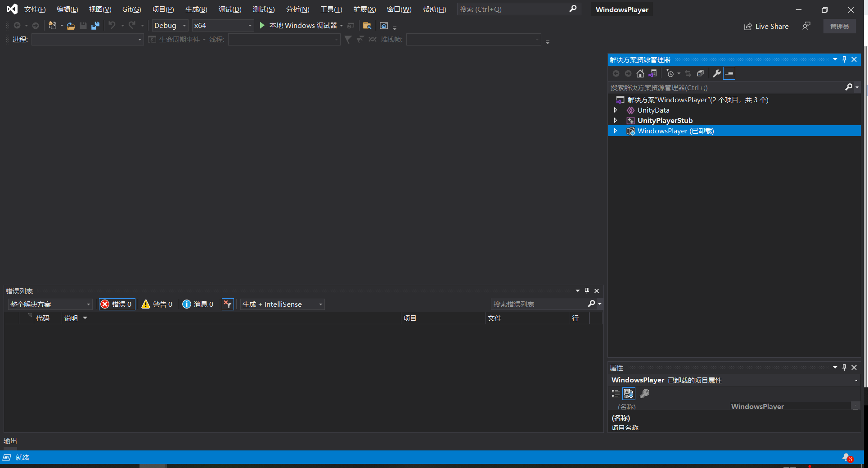The width and height of the screenshot is (868, 468).
Task: Sort error list by 代码 column
Action: [43, 318]
